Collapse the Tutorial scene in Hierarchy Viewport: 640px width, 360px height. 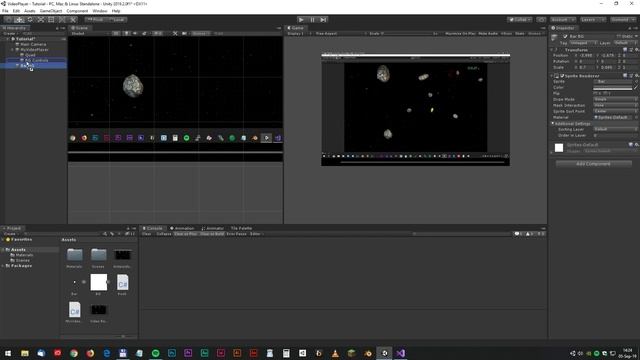coord(7,39)
